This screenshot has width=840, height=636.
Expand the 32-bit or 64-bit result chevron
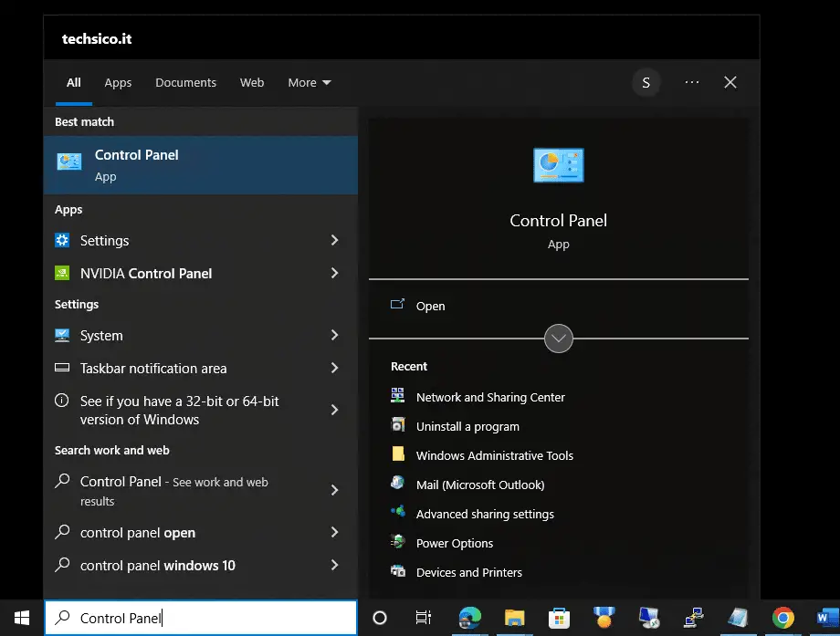[x=334, y=410]
